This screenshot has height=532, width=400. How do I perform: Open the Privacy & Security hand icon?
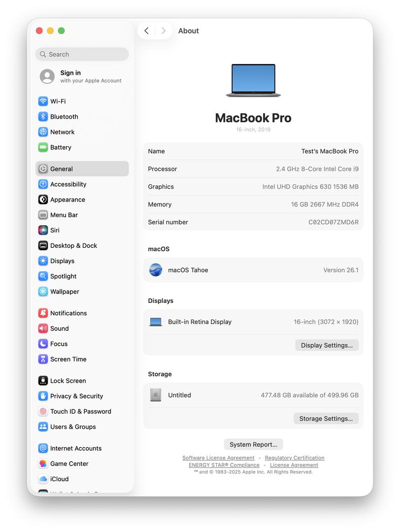point(43,396)
